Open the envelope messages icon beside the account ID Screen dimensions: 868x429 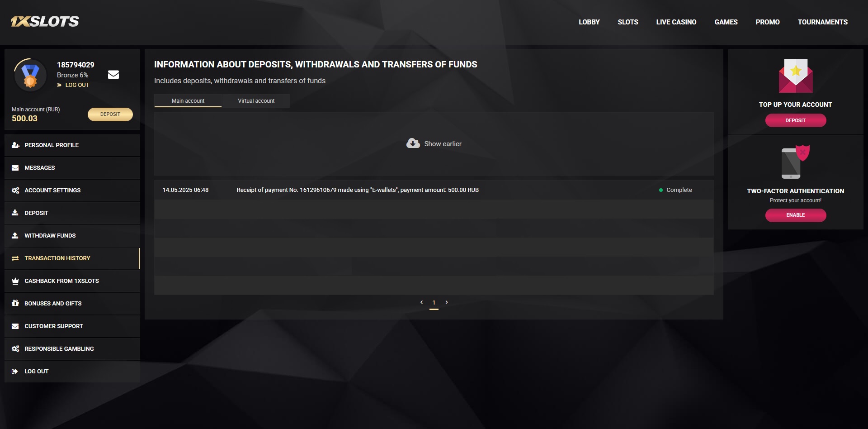[x=113, y=75]
